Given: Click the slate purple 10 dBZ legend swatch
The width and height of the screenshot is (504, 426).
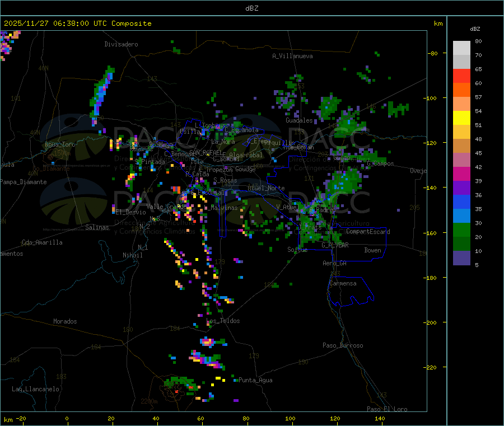Looking at the screenshot, I should pos(461,258).
